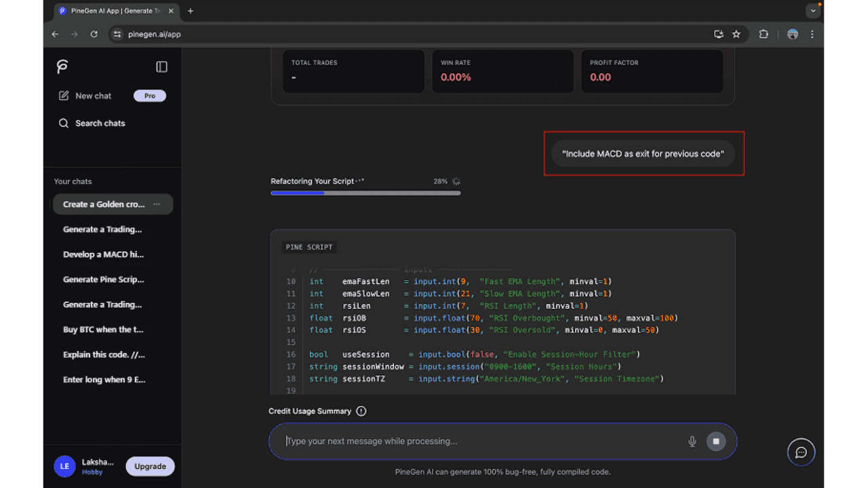Open the 'Enter long when 9 E...' chat
868x488 pixels.
click(103, 380)
